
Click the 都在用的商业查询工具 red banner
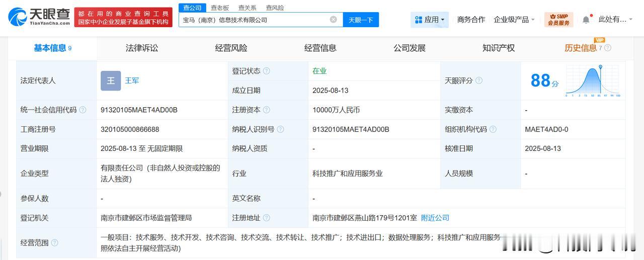coord(122,17)
